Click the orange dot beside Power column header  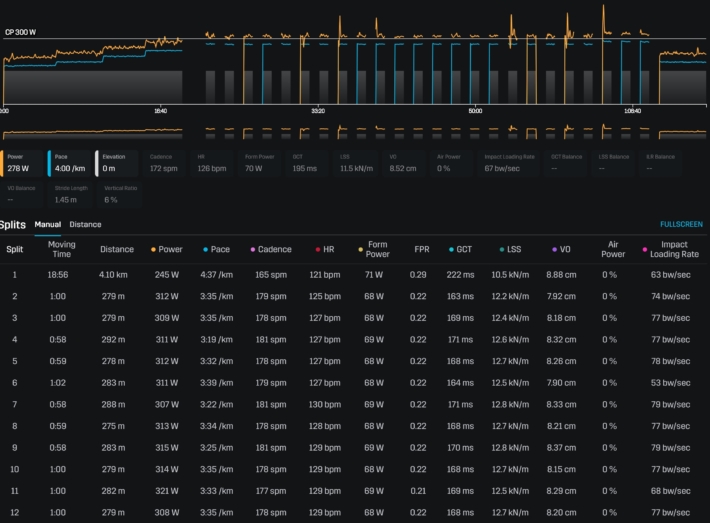(x=152, y=249)
